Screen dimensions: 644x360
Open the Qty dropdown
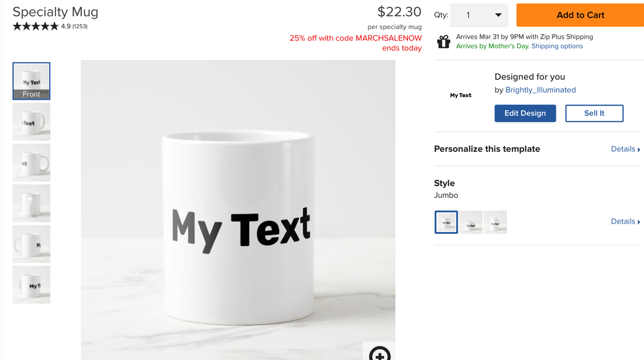(479, 15)
